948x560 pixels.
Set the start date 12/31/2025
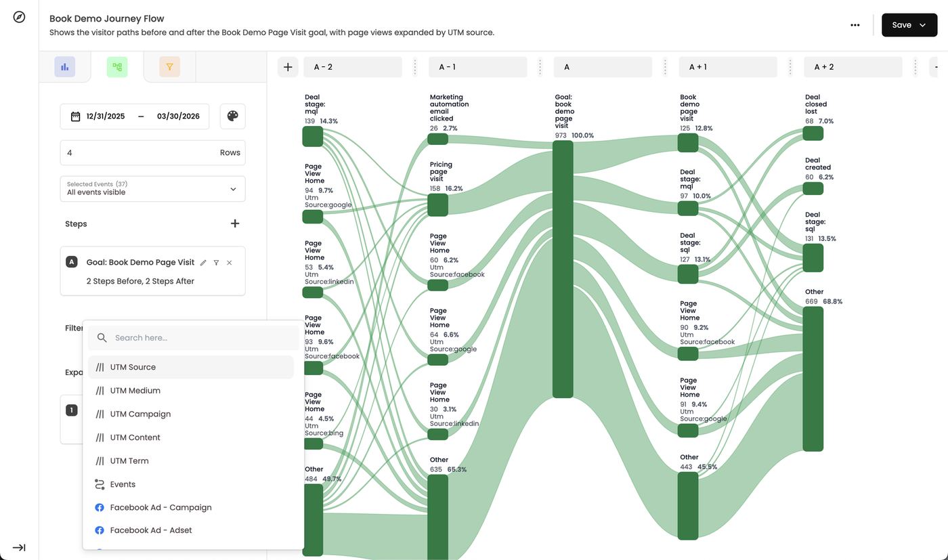pos(106,116)
